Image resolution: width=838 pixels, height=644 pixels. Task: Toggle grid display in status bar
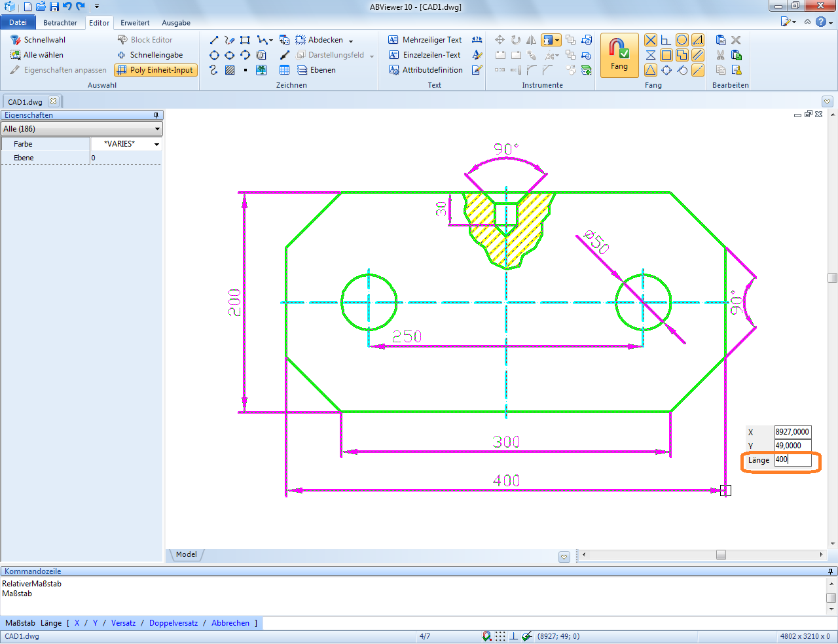point(500,636)
